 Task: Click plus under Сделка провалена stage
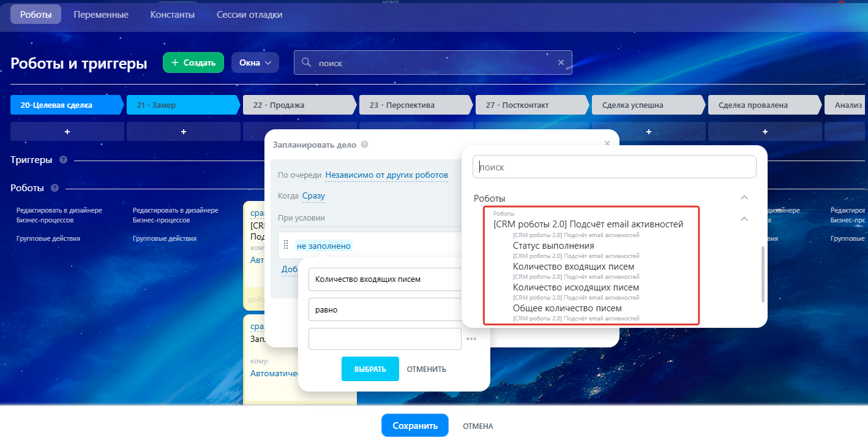click(x=765, y=132)
